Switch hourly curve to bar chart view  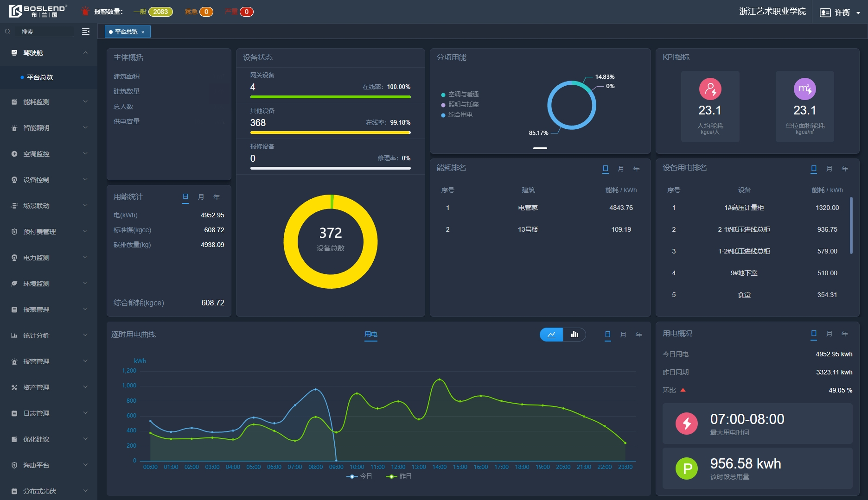(x=574, y=335)
